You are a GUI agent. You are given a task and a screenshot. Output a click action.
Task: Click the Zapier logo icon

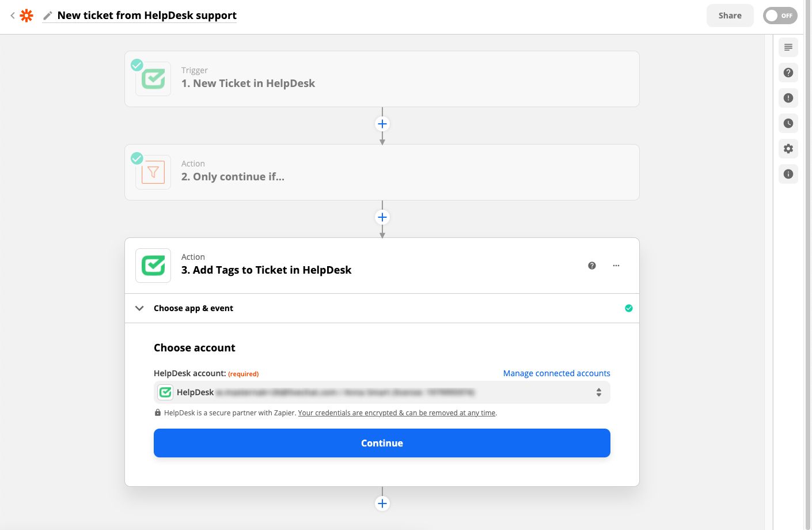(x=26, y=16)
